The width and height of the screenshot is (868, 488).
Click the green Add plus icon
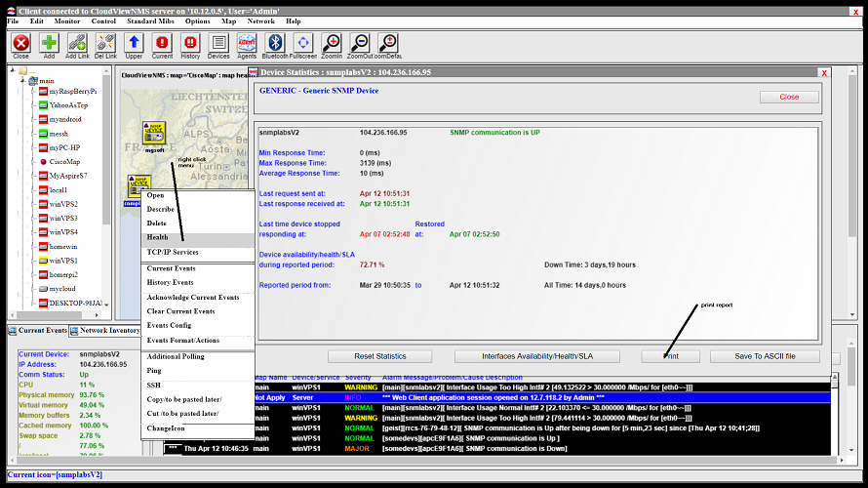coord(49,43)
